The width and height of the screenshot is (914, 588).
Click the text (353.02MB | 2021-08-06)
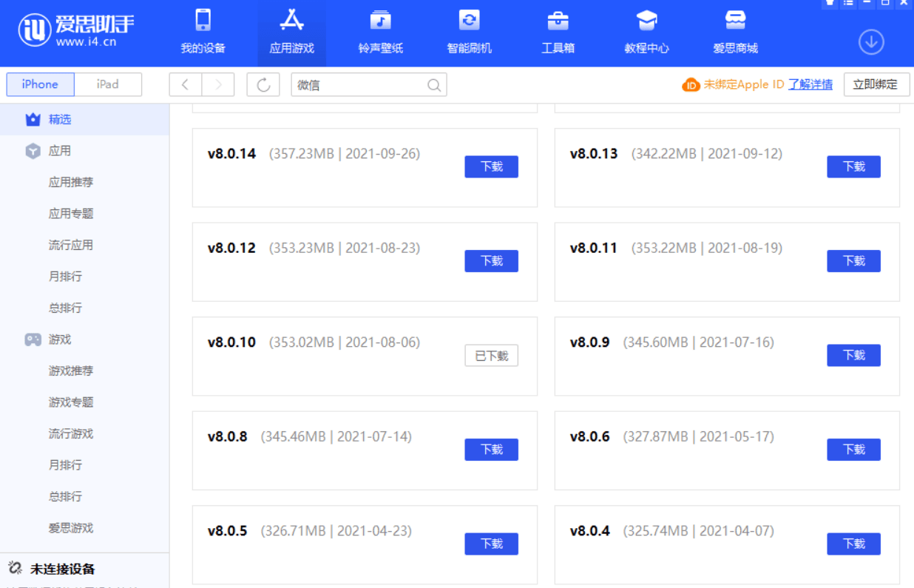345,342
